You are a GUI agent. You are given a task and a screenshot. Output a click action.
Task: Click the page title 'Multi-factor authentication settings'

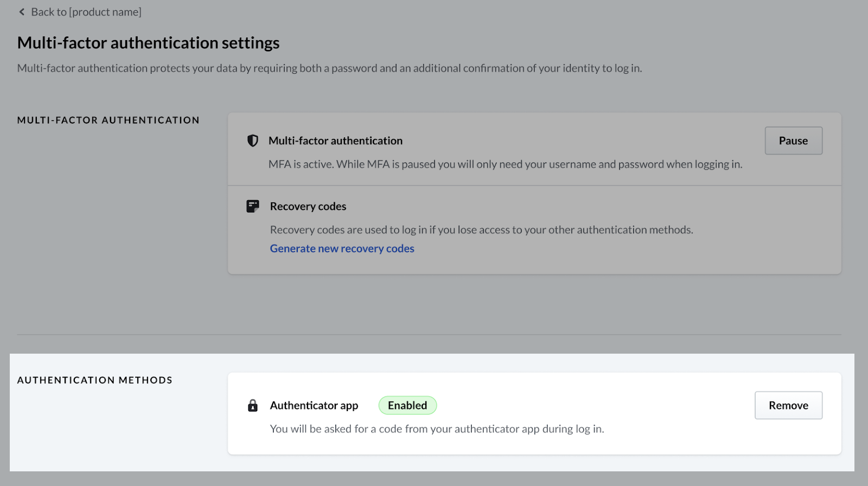point(148,43)
